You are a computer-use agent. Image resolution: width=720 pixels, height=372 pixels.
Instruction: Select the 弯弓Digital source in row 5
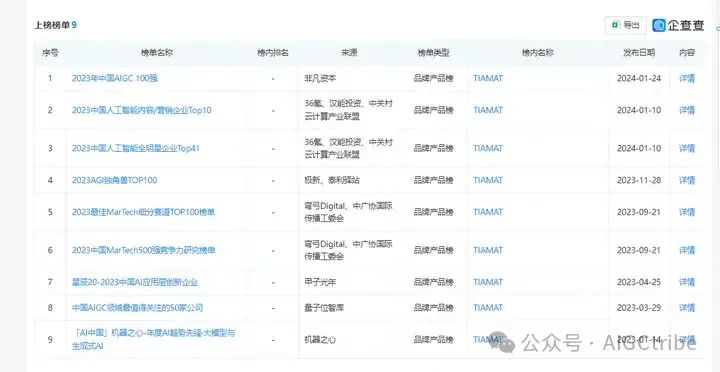(349, 212)
